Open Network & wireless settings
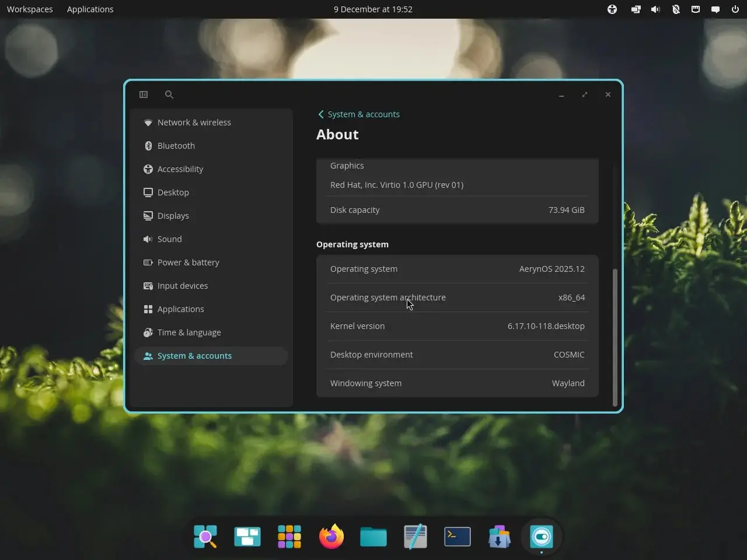Viewport: 747px width, 560px height. coord(194,123)
